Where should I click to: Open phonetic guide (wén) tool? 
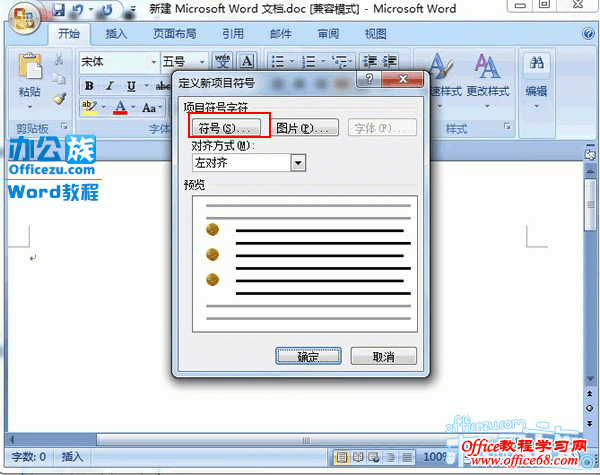[x=222, y=61]
